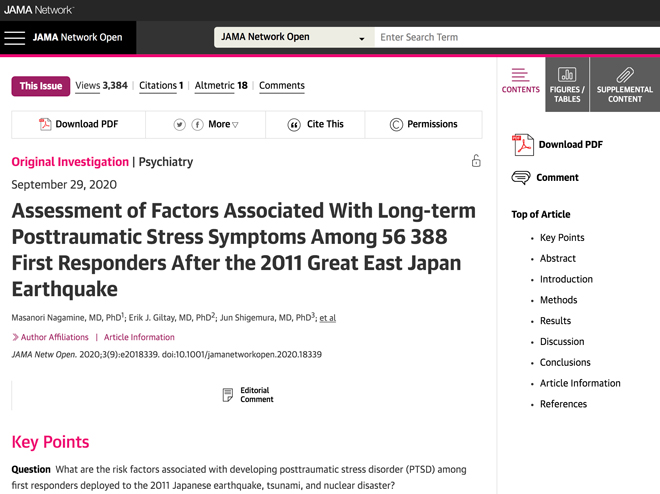This screenshot has width=660, height=494.
Task: Select the Contents tab
Action: point(521,81)
